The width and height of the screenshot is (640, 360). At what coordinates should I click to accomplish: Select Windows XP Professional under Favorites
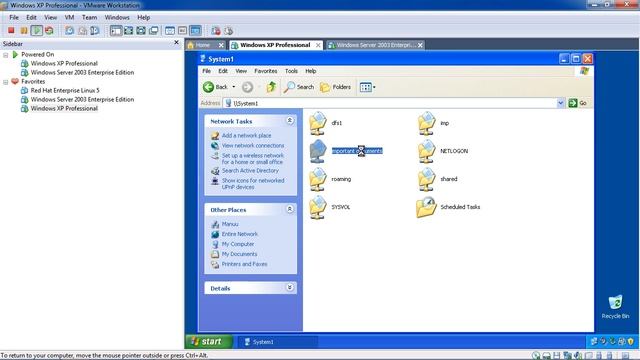(x=64, y=109)
